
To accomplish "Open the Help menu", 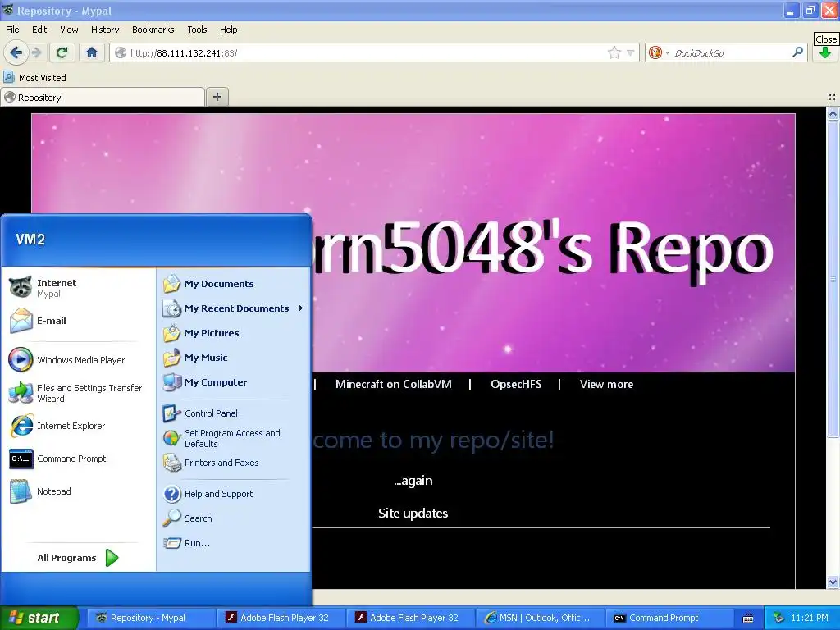I will (229, 30).
